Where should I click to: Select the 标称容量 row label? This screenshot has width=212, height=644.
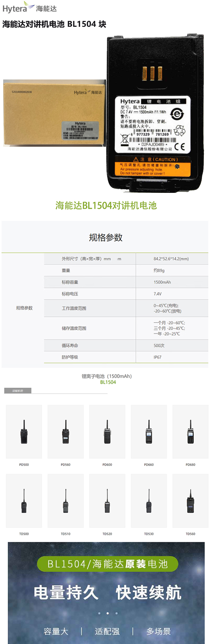70,282
